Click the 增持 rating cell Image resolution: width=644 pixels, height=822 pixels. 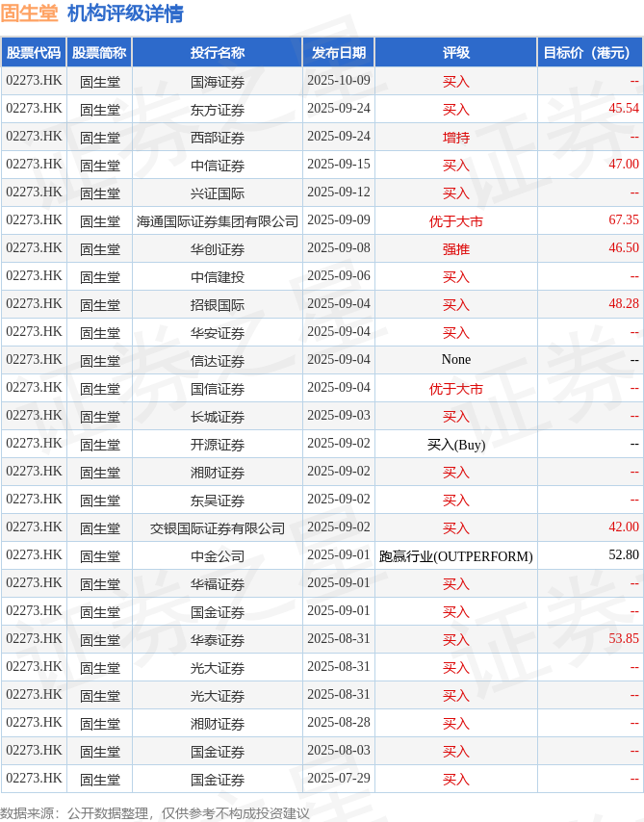click(456, 138)
